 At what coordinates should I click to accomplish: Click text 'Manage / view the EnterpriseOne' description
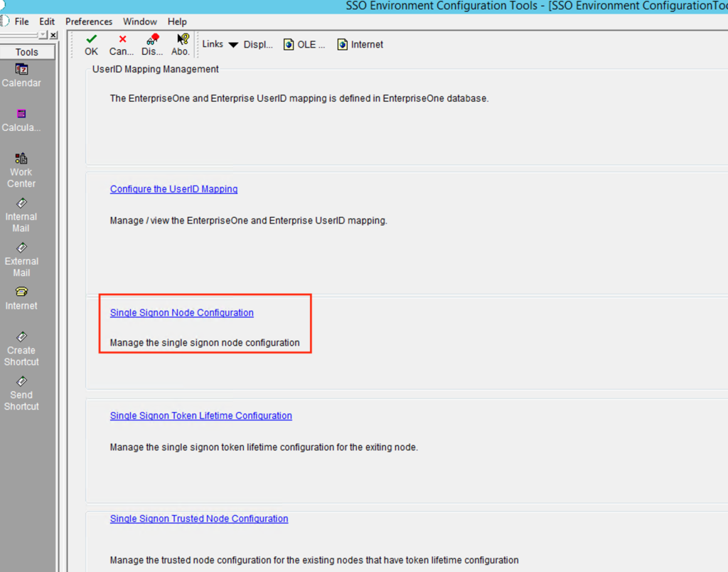click(x=248, y=221)
